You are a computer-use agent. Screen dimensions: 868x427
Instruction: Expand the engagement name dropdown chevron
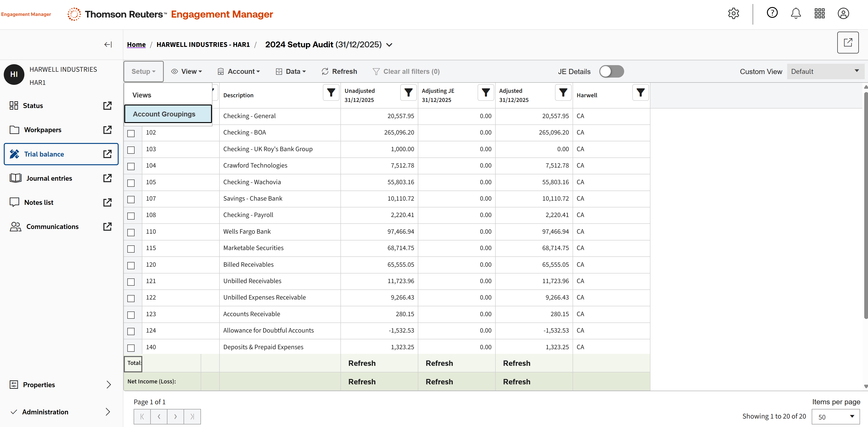389,45
